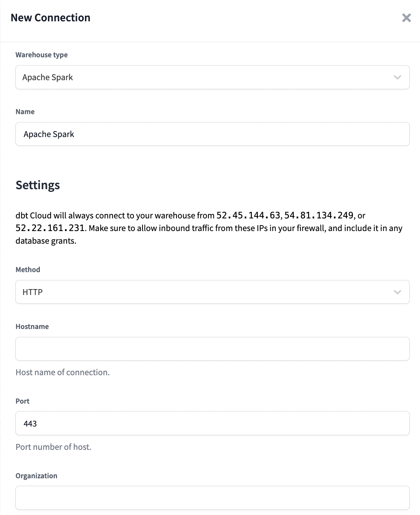Screen dimensions: 420x515
Task: Click the Port number of host helper text
Action: [x=53, y=447]
